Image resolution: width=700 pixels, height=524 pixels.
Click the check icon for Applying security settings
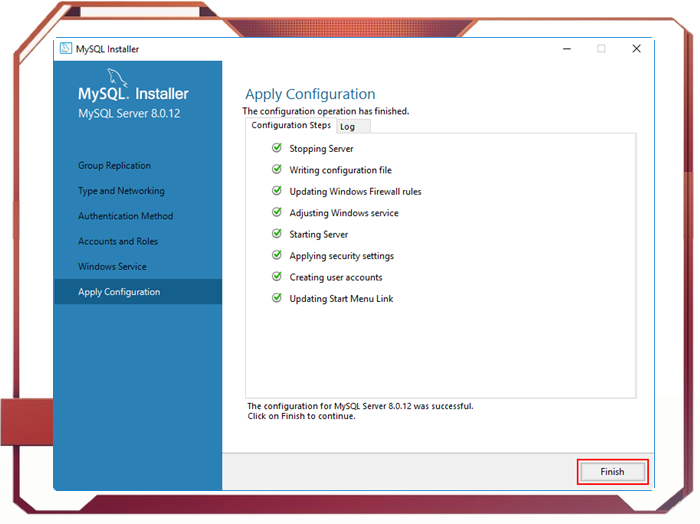coord(276,255)
